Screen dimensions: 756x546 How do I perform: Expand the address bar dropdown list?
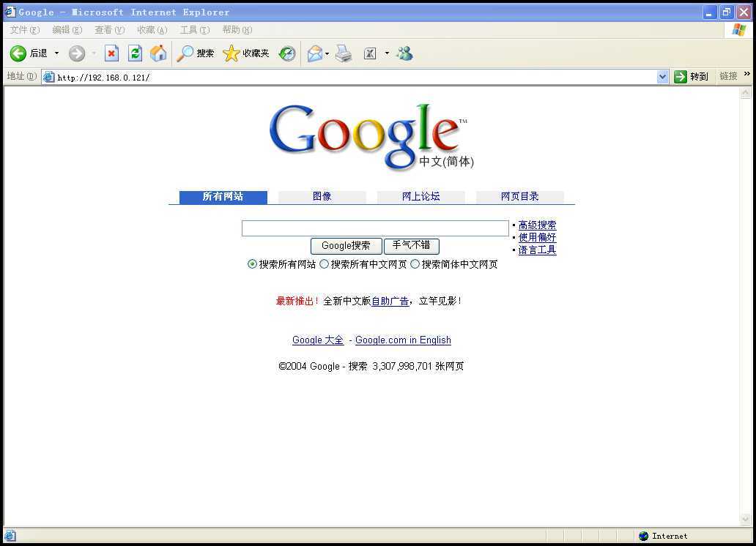pyautogui.click(x=662, y=77)
